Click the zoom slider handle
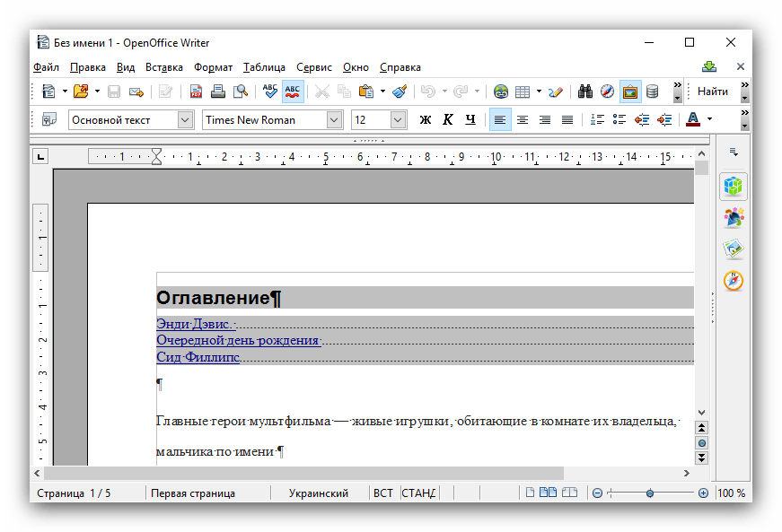The image size is (782, 532). pyautogui.click(x=650, y=493)
